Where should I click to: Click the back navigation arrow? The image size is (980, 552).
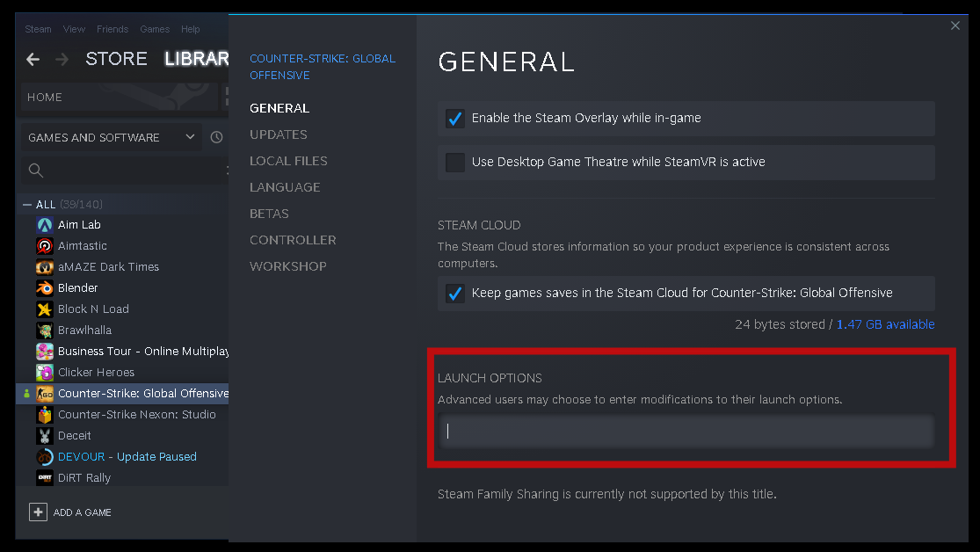pos(33,60)
